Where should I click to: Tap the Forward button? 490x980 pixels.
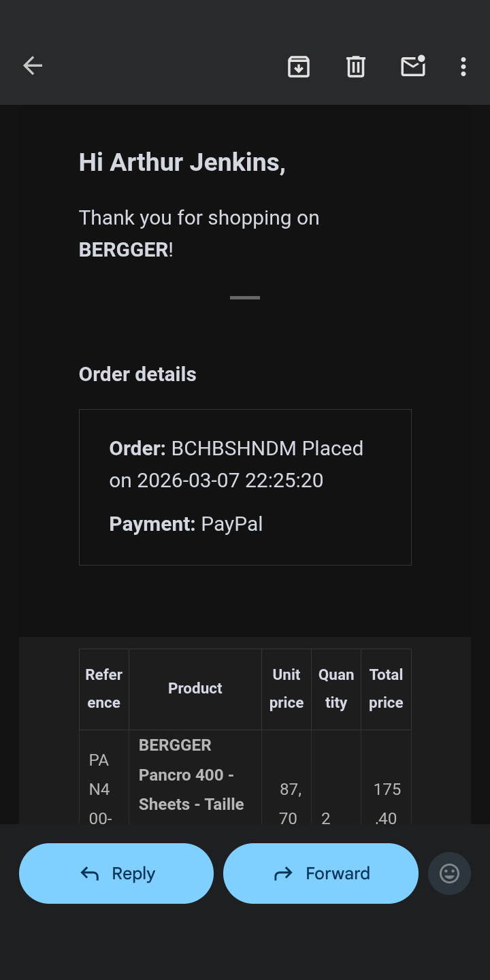321,873
